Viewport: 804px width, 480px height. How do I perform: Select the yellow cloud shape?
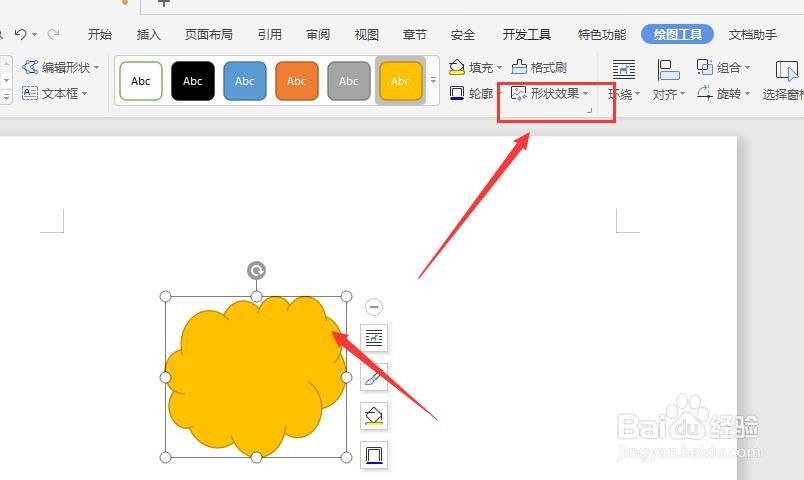[x=255, y=377]
